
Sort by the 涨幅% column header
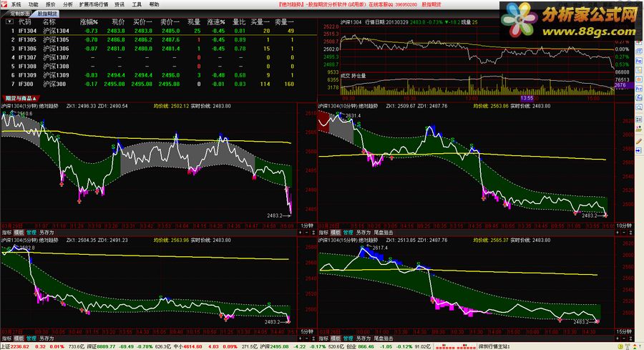[89, 21]
